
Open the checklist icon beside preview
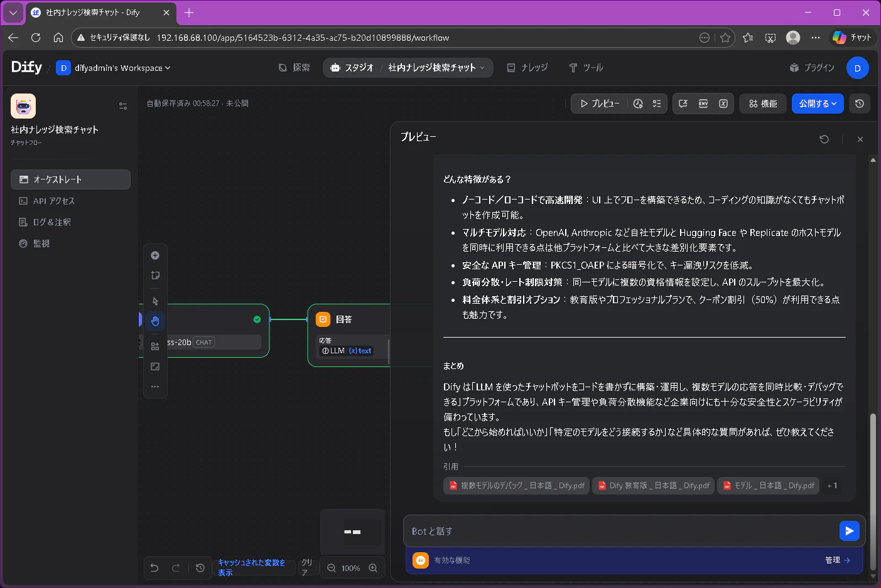(657, 104)
